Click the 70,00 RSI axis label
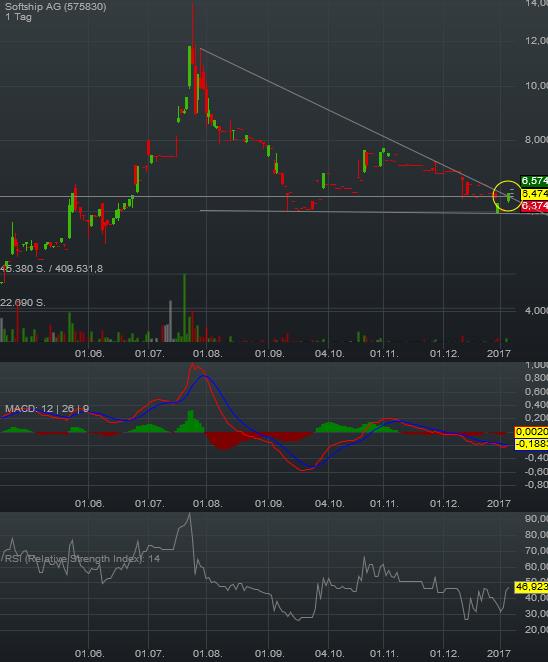The height and width of the screenshot is (662, 548). point(536,550)
